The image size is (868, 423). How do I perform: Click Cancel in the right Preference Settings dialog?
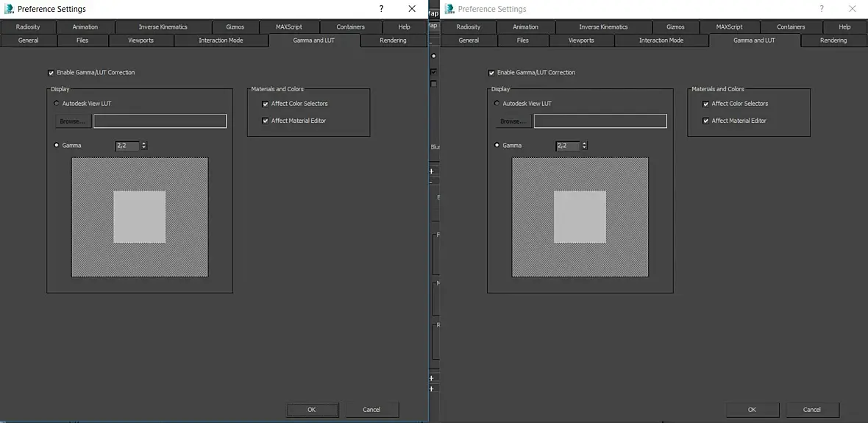(x=812, y=410)
